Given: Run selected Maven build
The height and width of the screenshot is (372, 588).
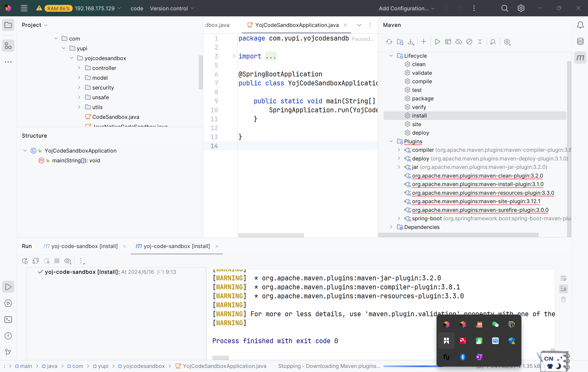Looking at the screenshot, I should coord(437,42).
